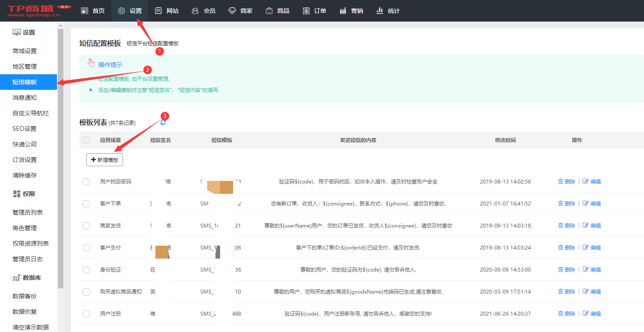Check the 用户找回密码 row checkbox
This screenshot has width=644, height=332.
[86, 182]
